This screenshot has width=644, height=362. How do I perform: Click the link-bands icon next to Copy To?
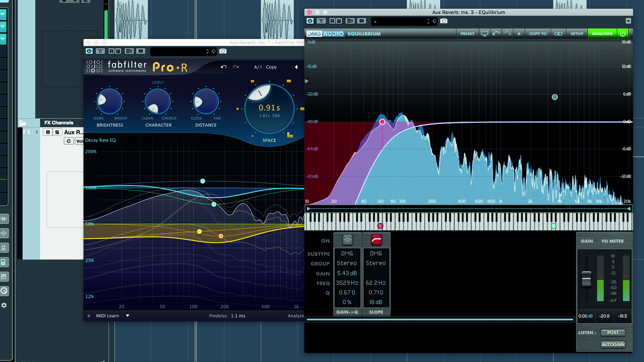(558, 34)
